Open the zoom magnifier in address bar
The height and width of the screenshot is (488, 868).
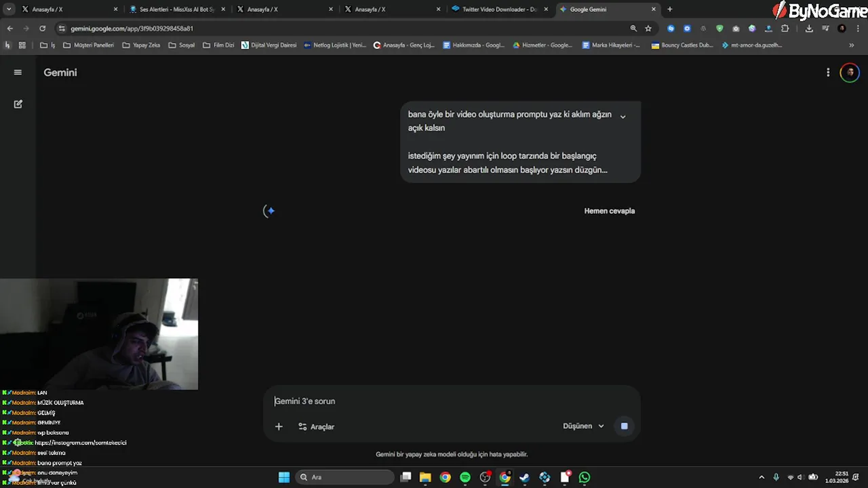[x=633, y=28]
